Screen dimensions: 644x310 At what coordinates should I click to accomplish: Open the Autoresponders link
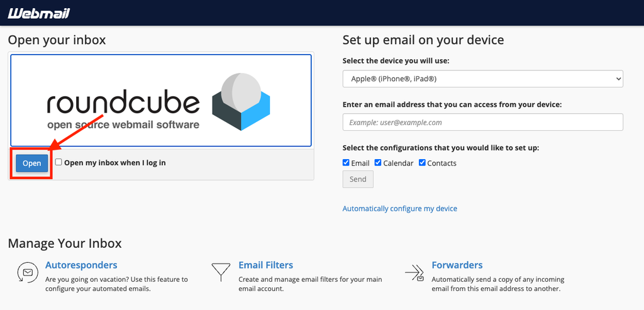[x=81, y=265]
